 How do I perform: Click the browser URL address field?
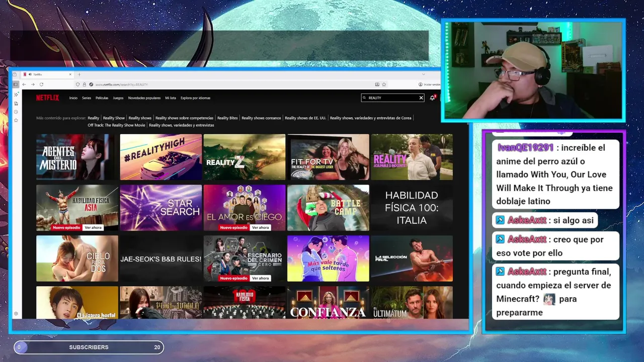(231, 84)
